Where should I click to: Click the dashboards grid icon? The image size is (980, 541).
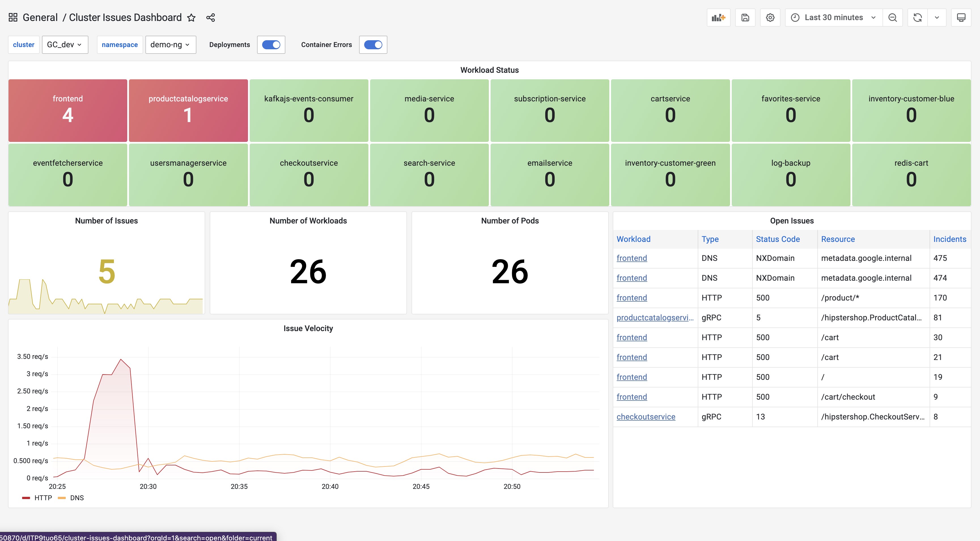13,18
